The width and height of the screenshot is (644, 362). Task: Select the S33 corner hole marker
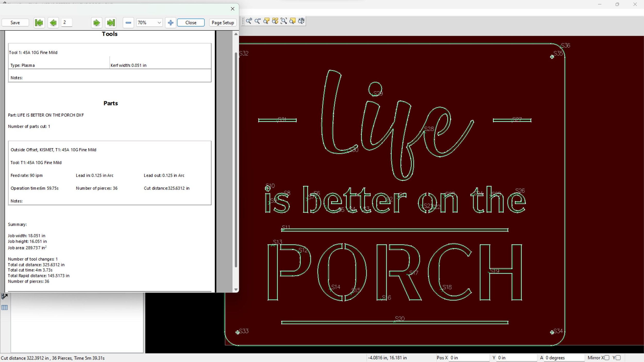238,332
